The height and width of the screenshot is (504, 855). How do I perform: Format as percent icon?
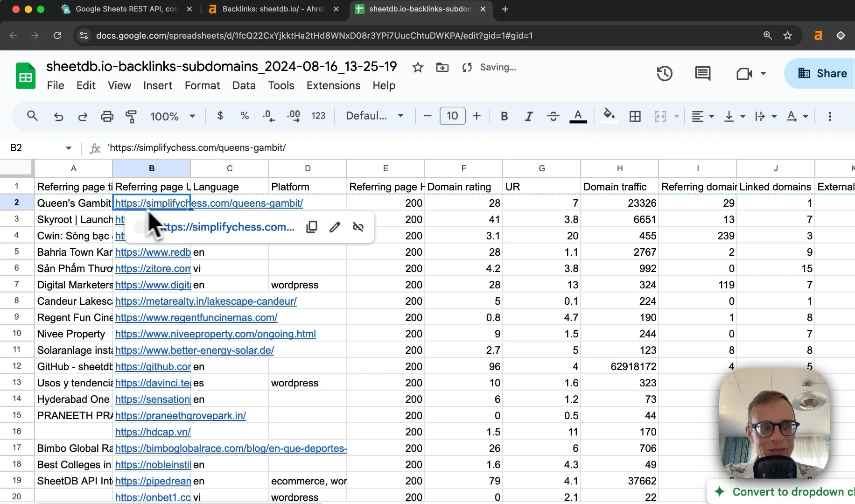click(245, 116)
